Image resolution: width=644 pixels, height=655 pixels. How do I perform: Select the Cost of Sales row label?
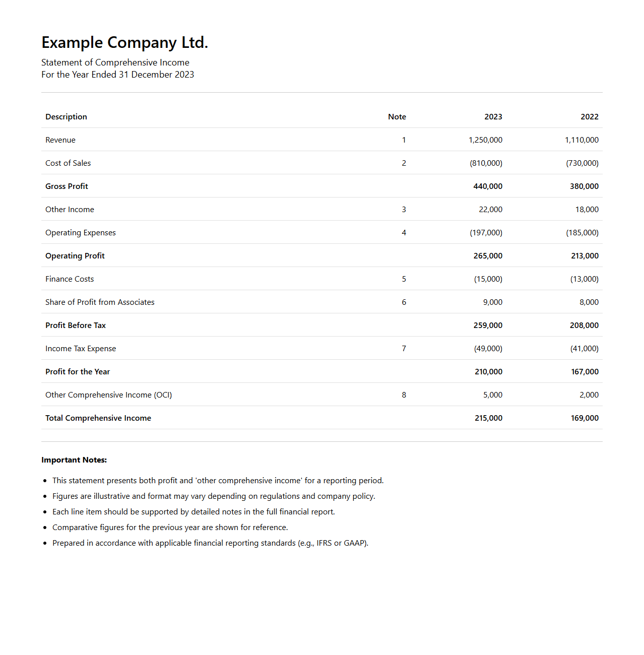pos(68,163)
